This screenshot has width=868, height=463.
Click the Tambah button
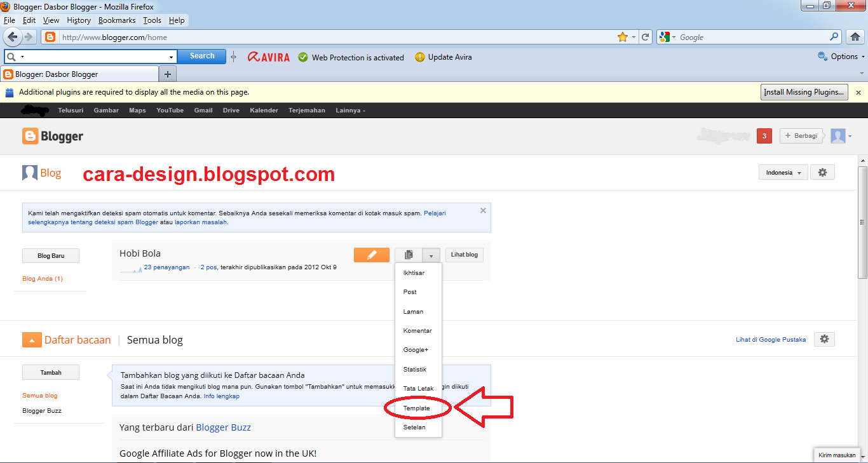click(x=51, y=372)
